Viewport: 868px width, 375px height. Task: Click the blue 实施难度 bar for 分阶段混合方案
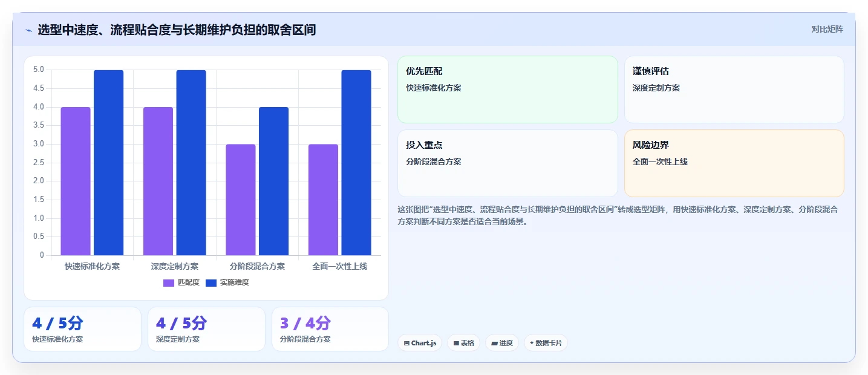point(273,181)
